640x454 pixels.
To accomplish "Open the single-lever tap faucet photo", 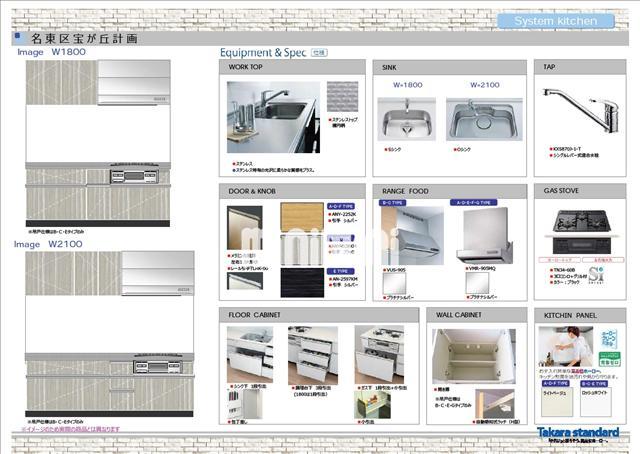I will tap(581, 110).
